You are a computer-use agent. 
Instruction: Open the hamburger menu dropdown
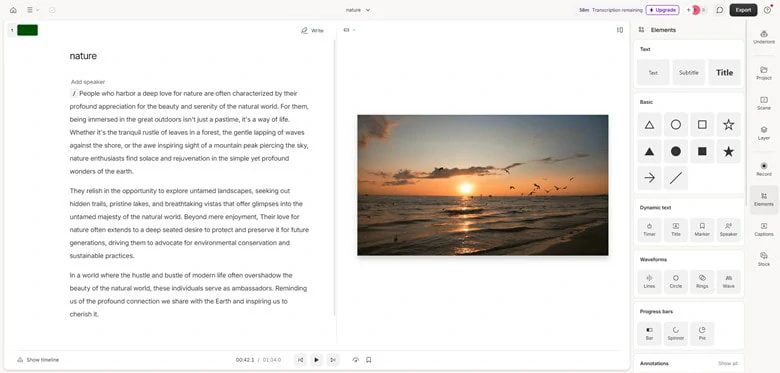[33, 10]
